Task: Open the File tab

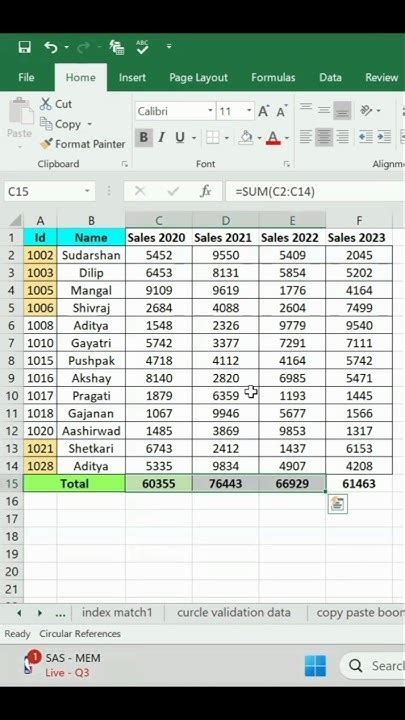Action: [26, 78]
